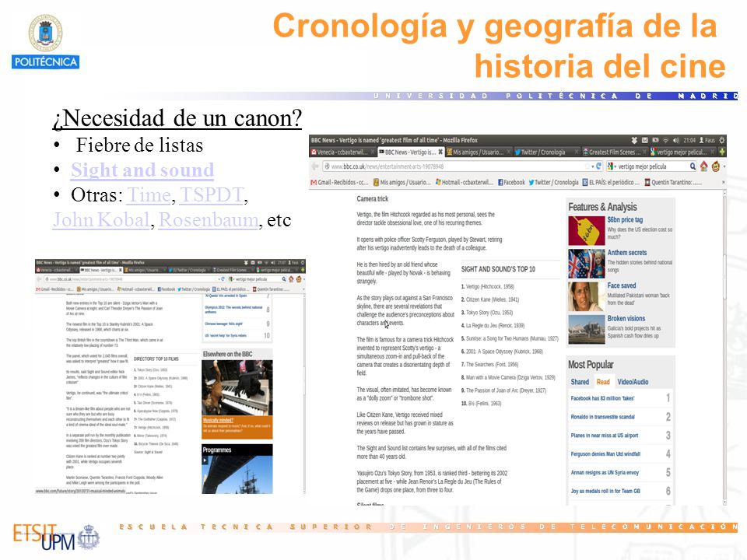This screenshot has width=747, height=560.
Task: Click search magnifier icon in large window
Action: click(x=693, y=166)
